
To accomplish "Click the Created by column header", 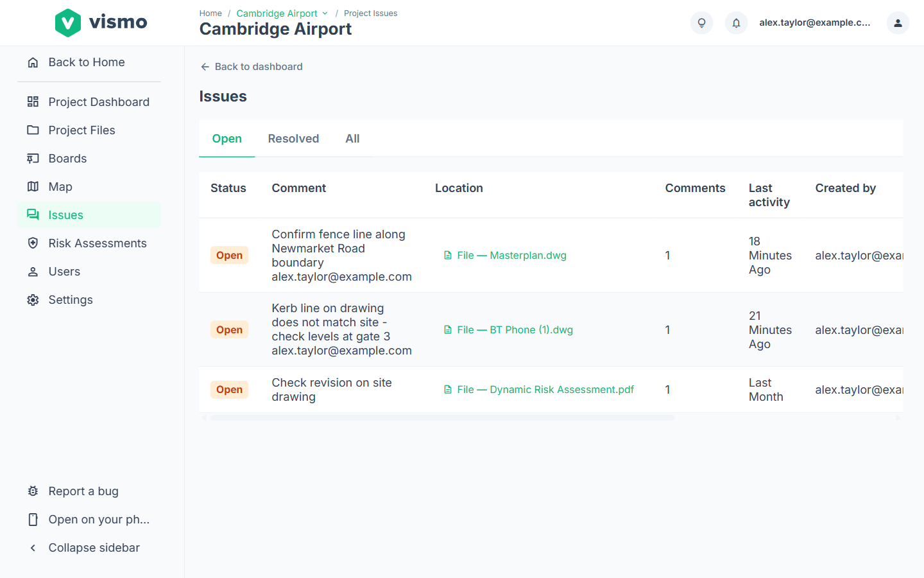I will point(846,188).
